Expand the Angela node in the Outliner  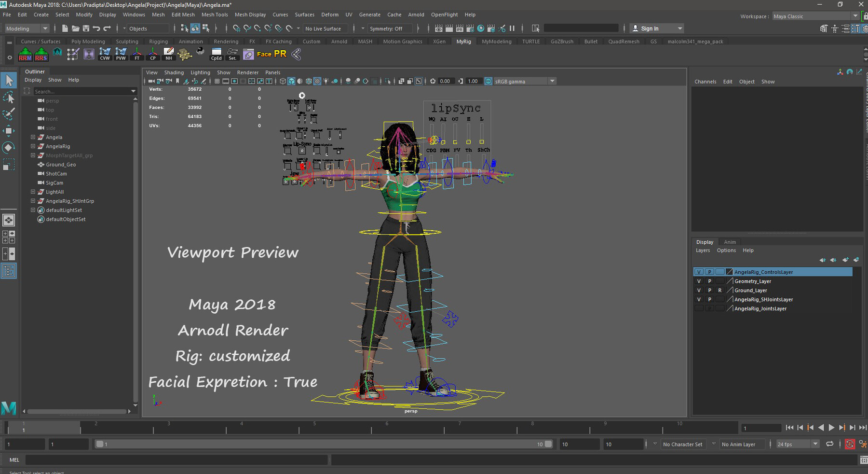(33, 137)
